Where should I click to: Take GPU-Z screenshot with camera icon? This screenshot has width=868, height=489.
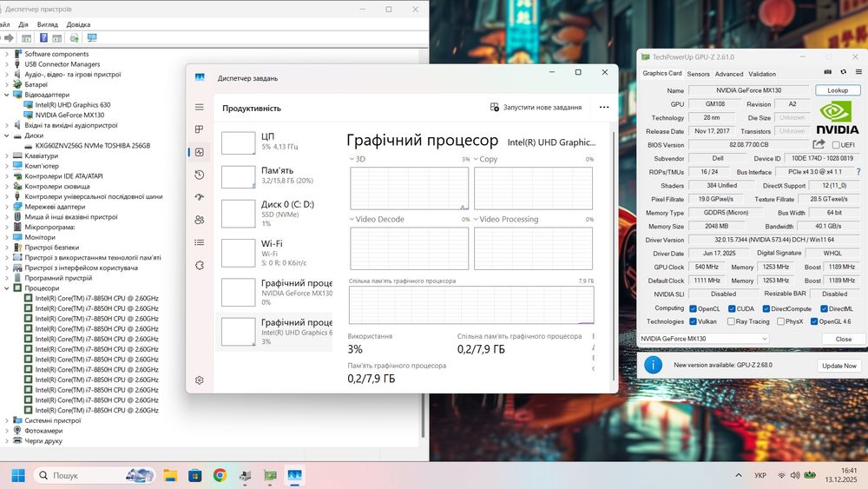click(827, 72)
